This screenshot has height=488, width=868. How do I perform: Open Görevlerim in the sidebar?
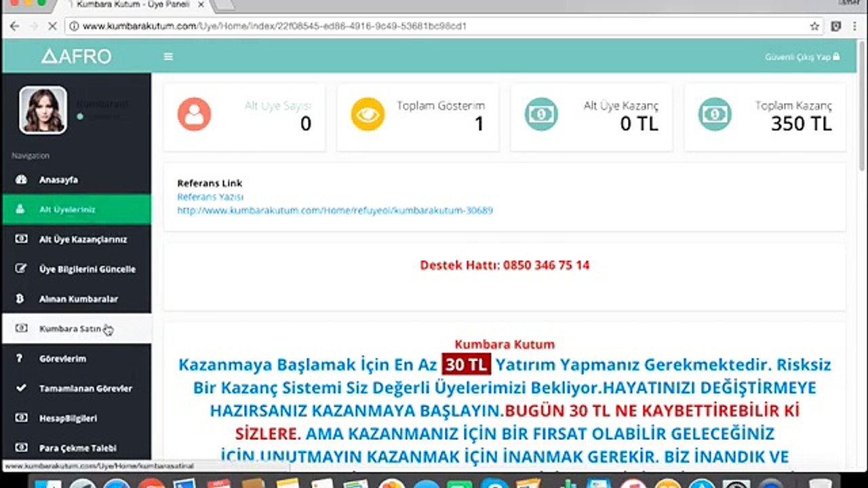pyautogui.click(x=76, y=359)
